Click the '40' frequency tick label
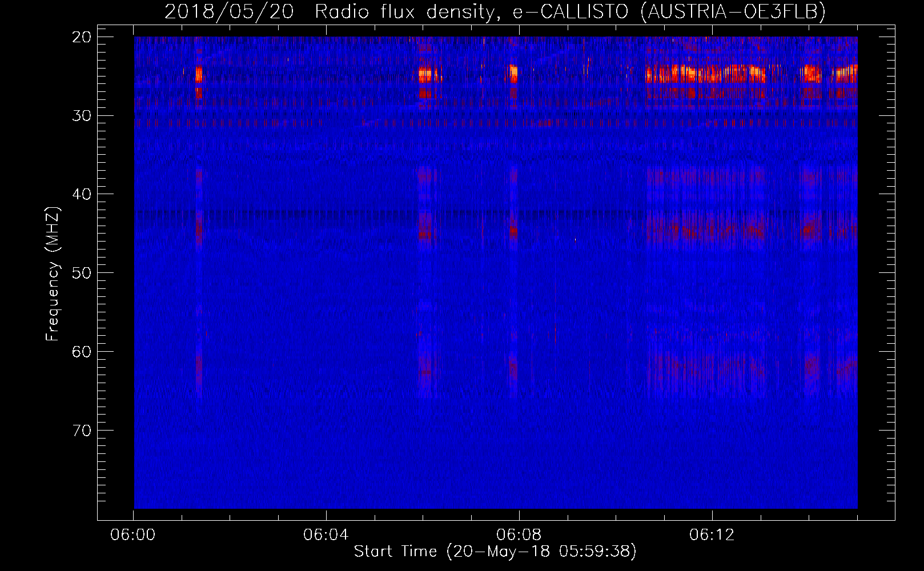Screen dimensions: 924x571 coord(82,194)
